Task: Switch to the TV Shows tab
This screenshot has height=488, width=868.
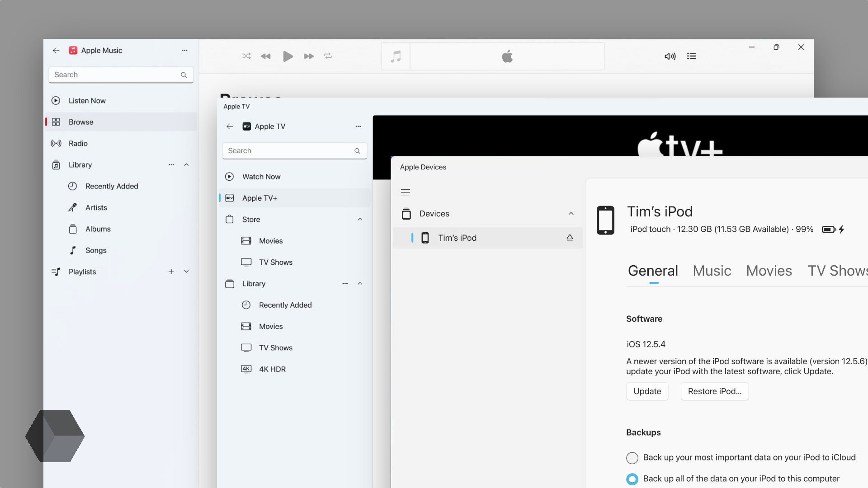Action: pos(838,271)
